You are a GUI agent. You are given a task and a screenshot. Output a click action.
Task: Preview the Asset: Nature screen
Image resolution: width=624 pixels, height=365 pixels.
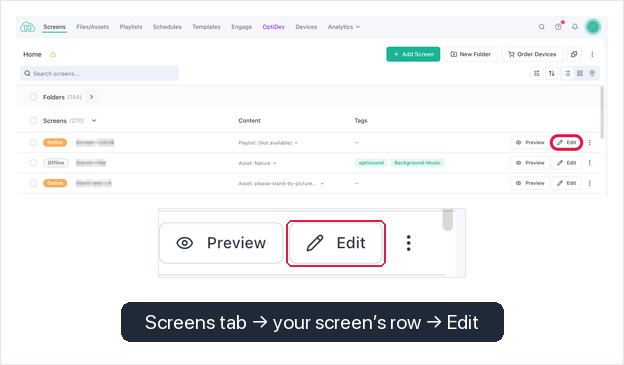[x=530, y=163]
